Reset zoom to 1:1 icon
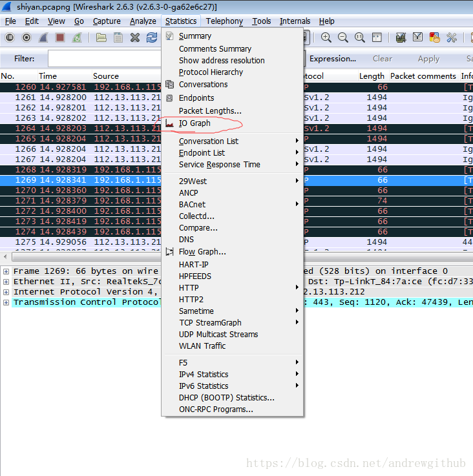The width and height of the screenshot is (473, 476). (360, 37)
